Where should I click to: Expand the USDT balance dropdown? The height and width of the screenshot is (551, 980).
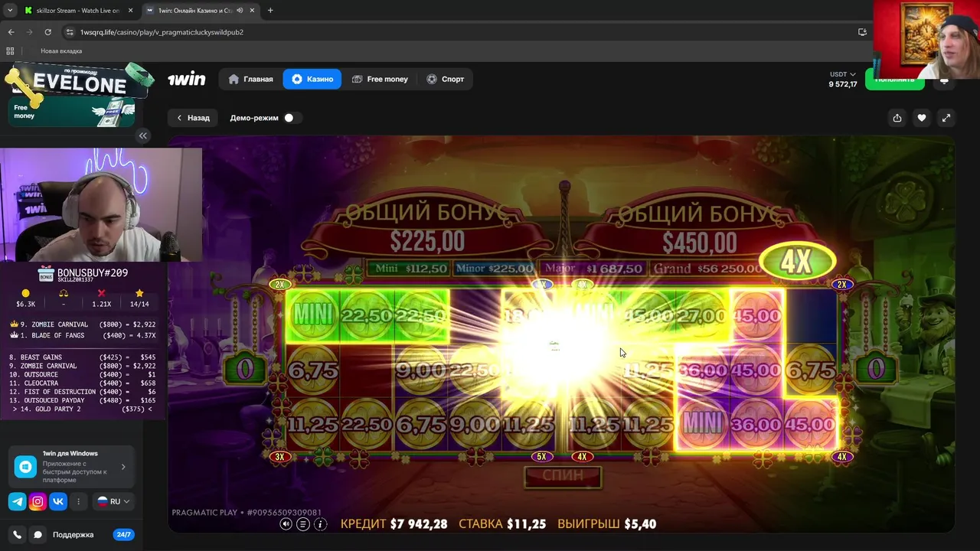842,74
